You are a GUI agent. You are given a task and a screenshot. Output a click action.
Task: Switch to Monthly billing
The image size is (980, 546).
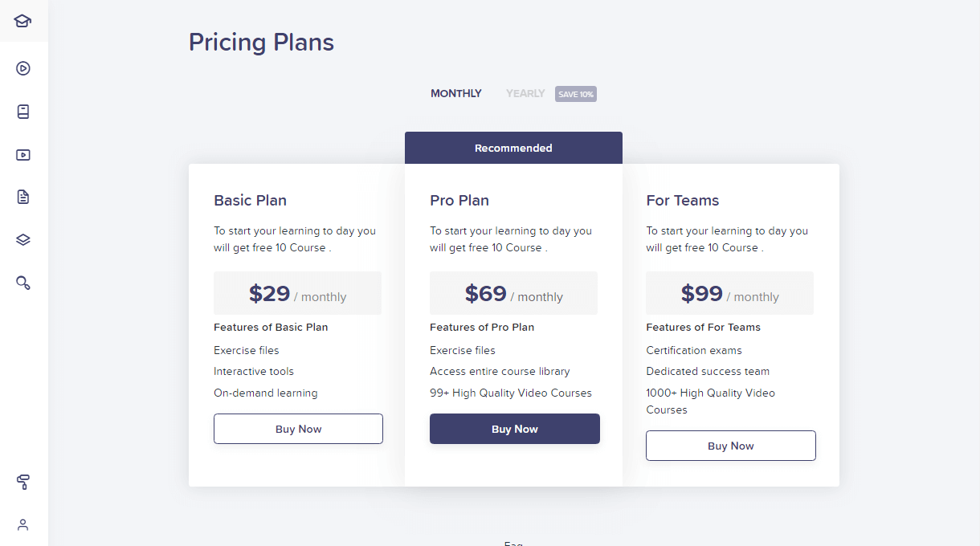[x=456, y=94]
